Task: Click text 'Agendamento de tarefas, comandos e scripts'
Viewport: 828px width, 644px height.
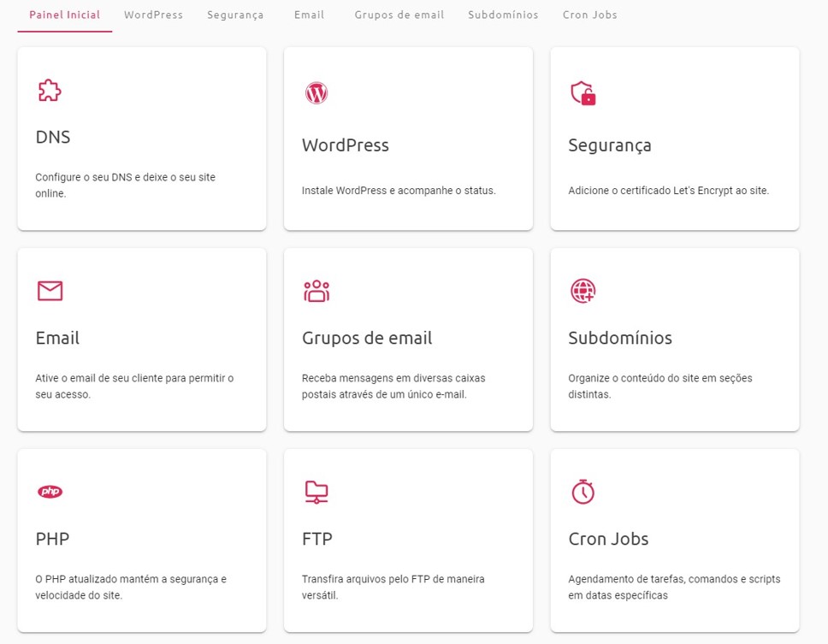Action: [674, 579]
